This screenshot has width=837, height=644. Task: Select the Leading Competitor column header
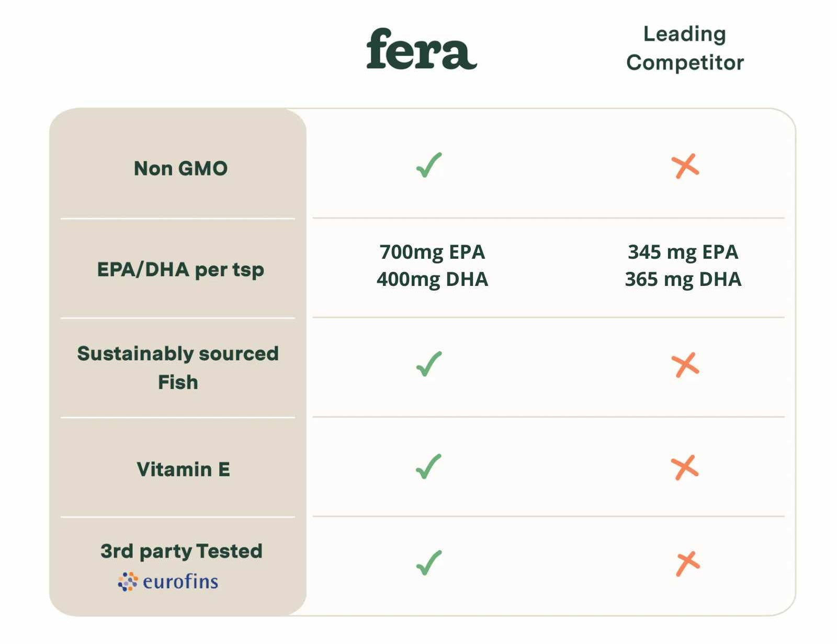point(684,48)
